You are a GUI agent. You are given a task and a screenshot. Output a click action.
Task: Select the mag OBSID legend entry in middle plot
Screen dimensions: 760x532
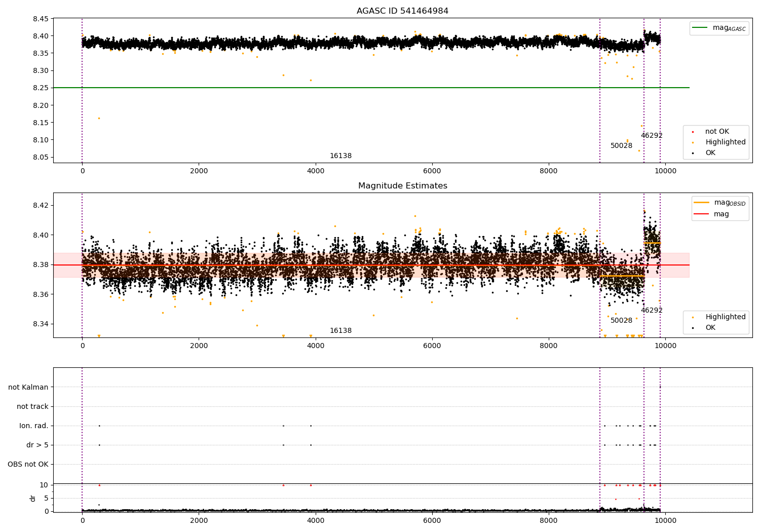tap(720, 203)
